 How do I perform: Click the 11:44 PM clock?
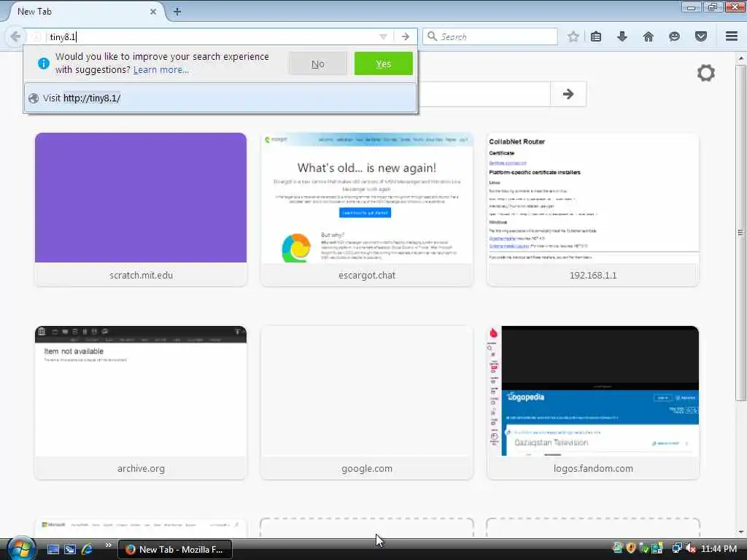[x=719, y=549]
